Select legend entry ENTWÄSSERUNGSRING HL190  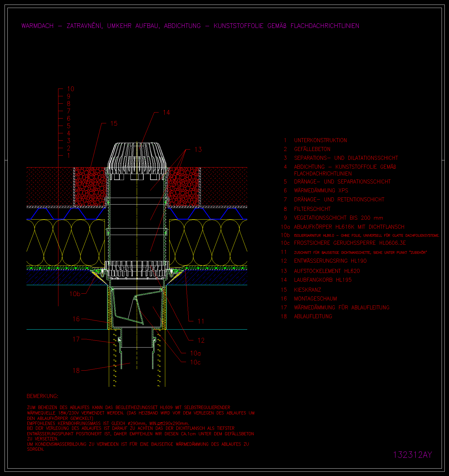point(330,261)
